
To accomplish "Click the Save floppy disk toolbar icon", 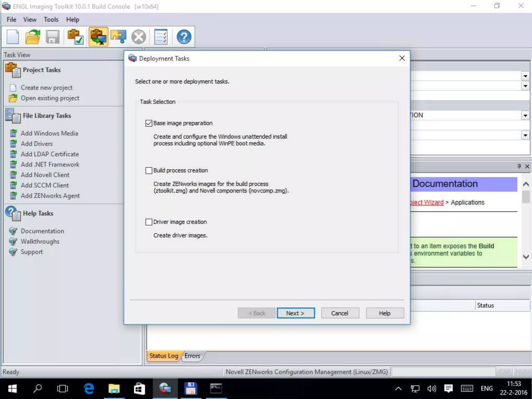I will 53,37.
